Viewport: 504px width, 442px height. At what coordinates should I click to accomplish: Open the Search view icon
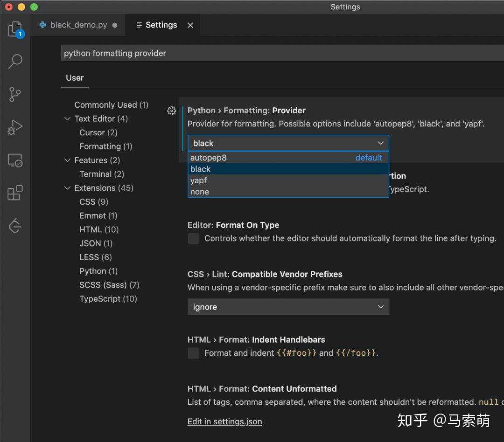[15, 61]
